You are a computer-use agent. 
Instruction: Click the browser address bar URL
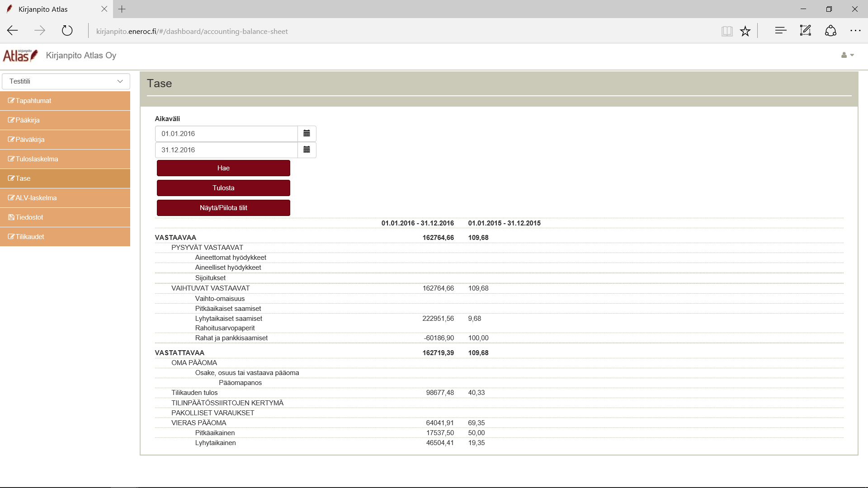(x=192, y=31)
